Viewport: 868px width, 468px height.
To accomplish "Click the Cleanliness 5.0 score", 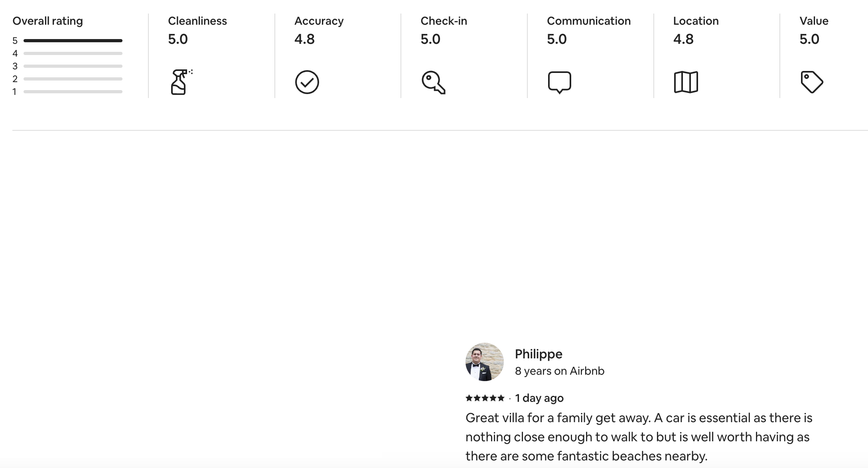I will pos(178,39).
